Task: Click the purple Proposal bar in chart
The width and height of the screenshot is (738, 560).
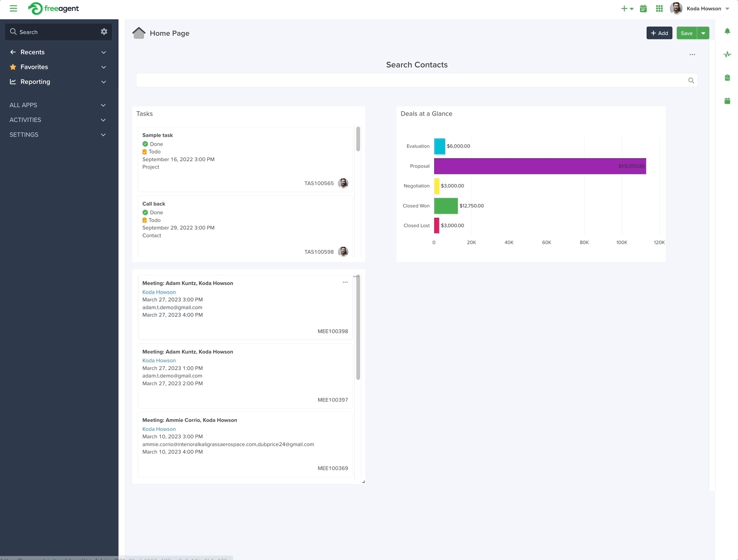Action: (x=540, y=166)
